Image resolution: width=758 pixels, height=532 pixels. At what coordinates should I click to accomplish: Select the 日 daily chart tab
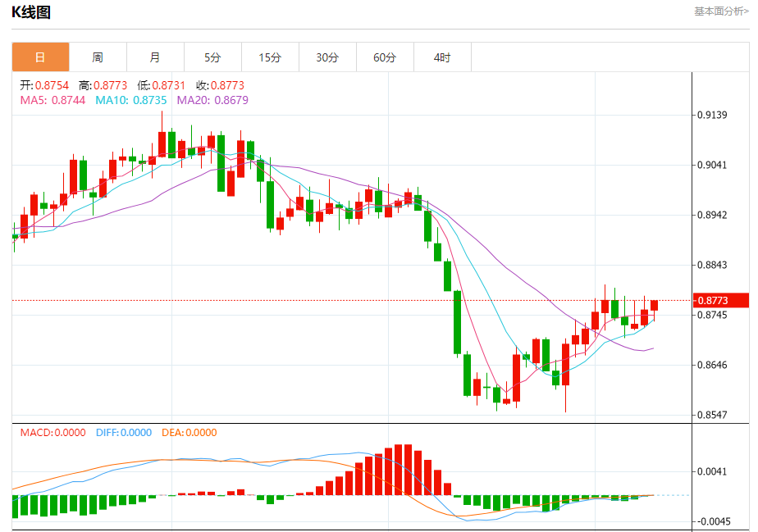click(x=41, y=57)
